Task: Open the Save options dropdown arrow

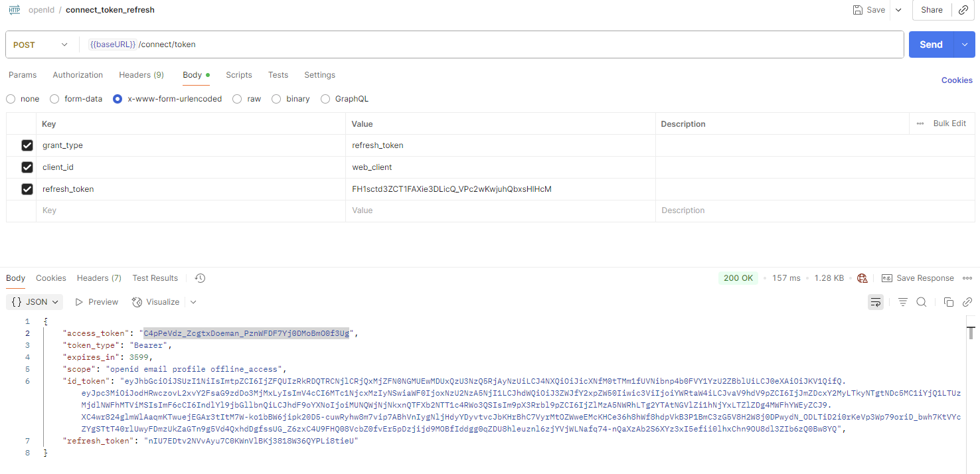Action: pos(898,10)
